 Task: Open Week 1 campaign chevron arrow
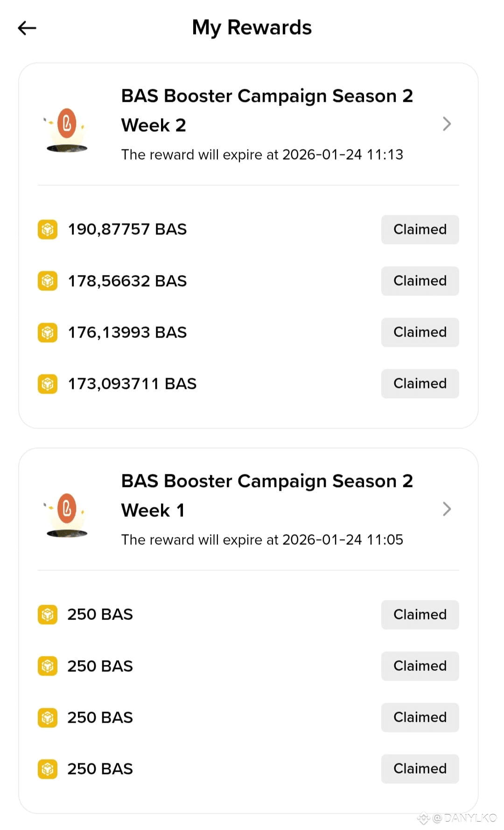[447, 509]
